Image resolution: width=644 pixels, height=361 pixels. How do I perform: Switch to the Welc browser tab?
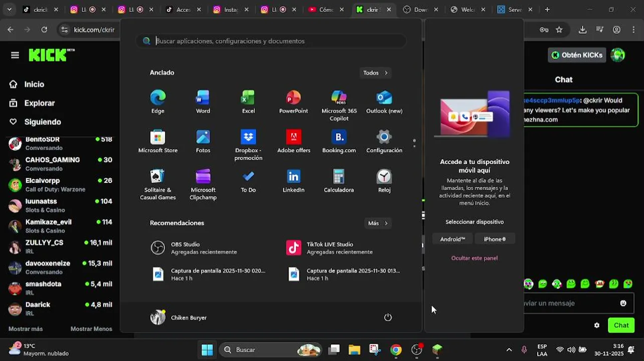click(468, 10)
